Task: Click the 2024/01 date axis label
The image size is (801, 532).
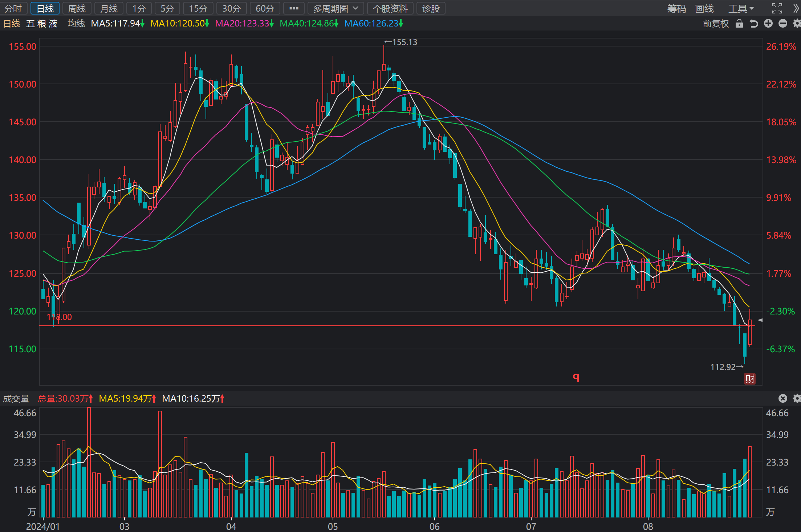Action: [x=43, y=527]
